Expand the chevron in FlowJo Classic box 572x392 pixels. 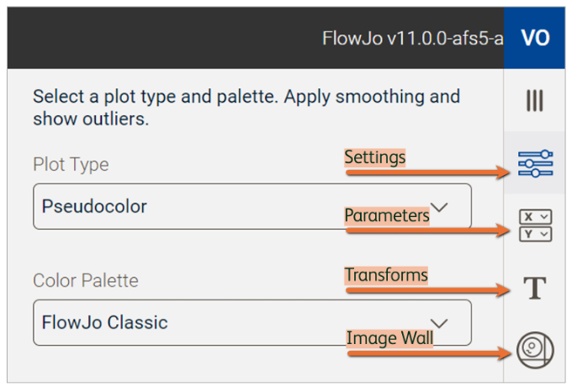439,323
